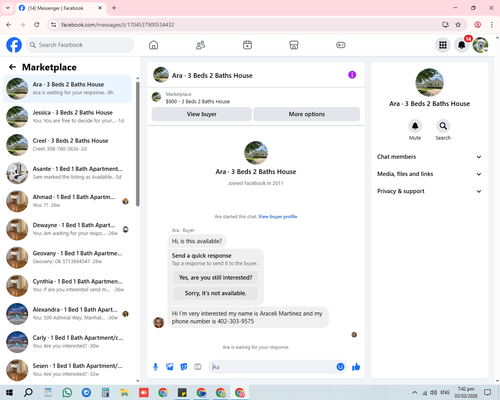View site information icon in address bar
The image size is (500, 400).
pyautogui.click(x=53, y=25)
